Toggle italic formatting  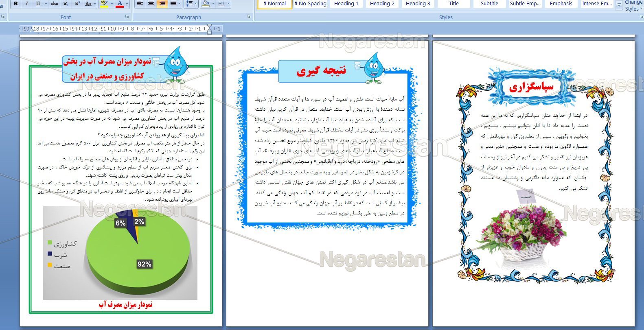26,4
